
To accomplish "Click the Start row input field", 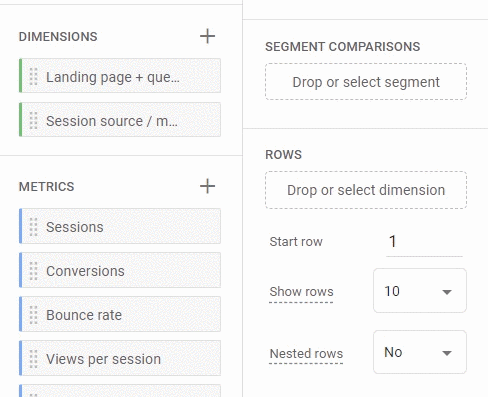I will (424, 242).
